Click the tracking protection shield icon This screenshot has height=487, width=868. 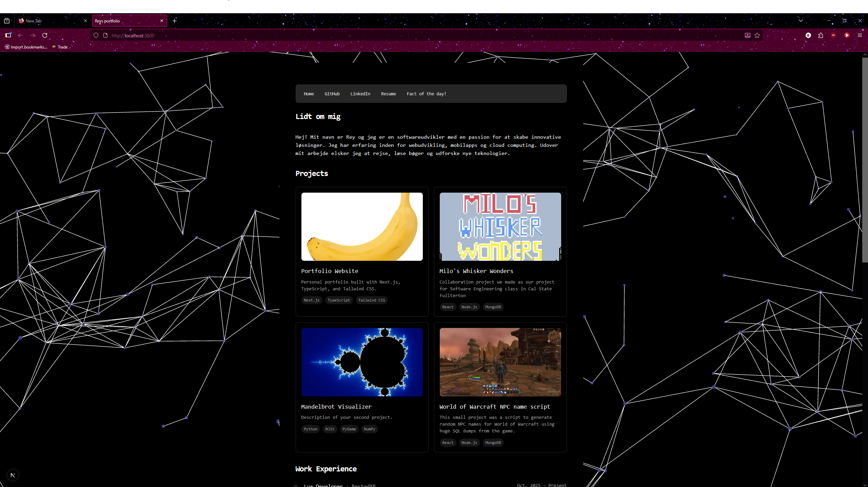click(96, 35)
